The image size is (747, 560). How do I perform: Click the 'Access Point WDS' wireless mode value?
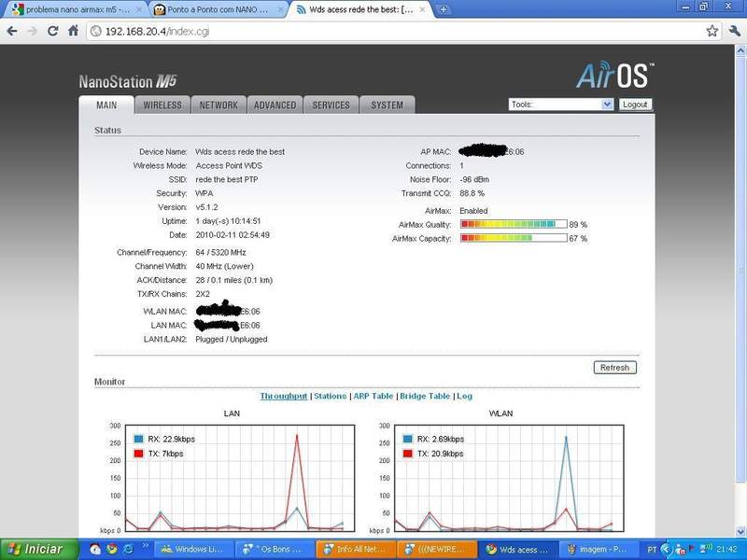(229, 166)
